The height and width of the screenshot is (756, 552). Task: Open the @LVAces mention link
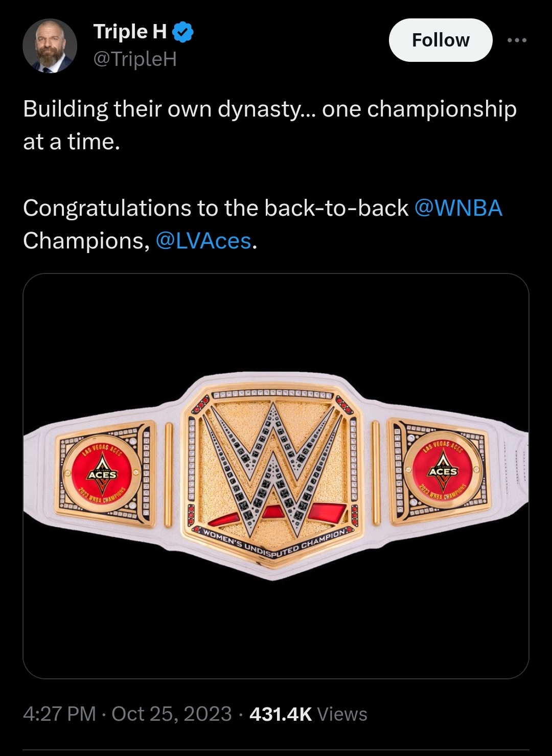(203, 241)
